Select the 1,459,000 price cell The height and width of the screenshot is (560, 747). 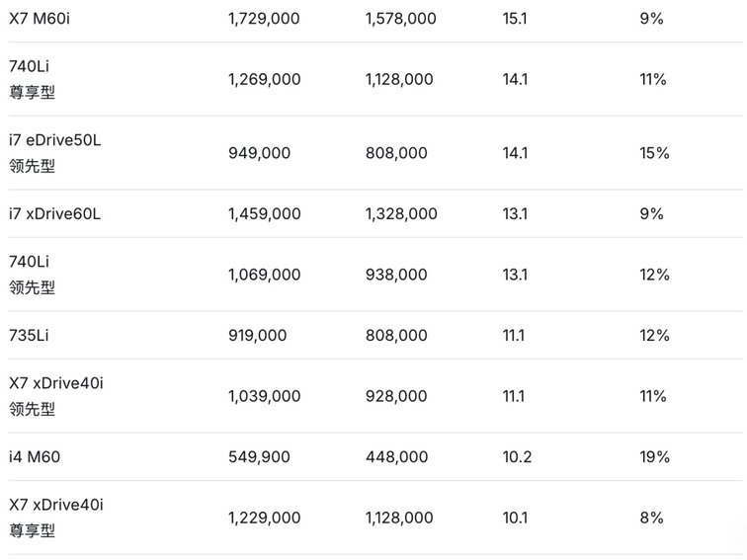click(x=264, y=213)
